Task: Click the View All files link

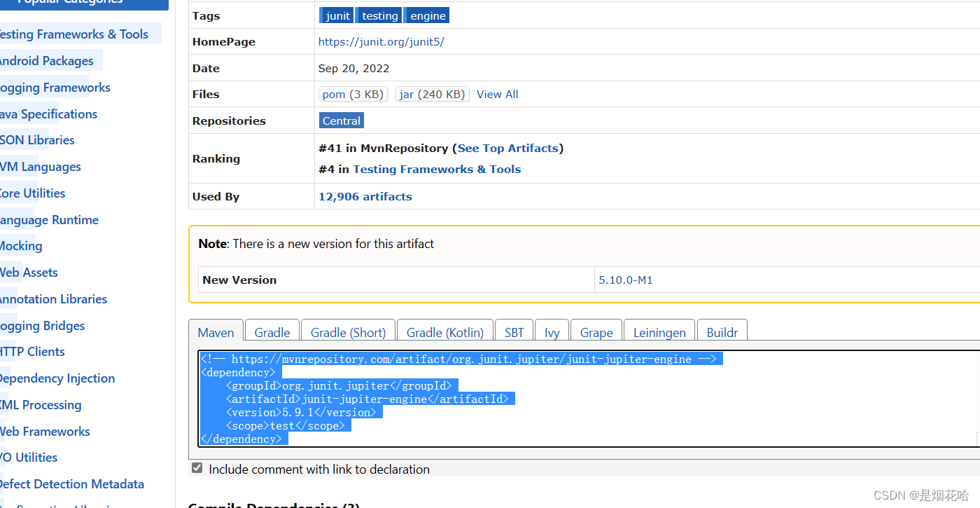Action: [497, 94]
